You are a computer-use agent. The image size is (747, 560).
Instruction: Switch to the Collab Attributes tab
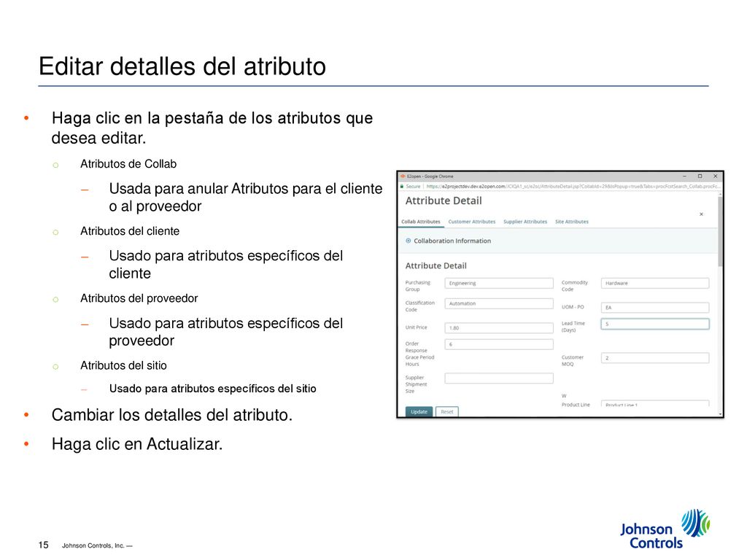(x=421, y=222)
